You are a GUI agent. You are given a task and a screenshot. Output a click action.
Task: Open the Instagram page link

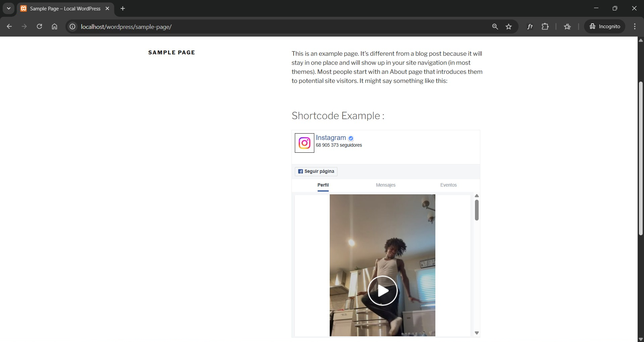(x=331, y=138)
